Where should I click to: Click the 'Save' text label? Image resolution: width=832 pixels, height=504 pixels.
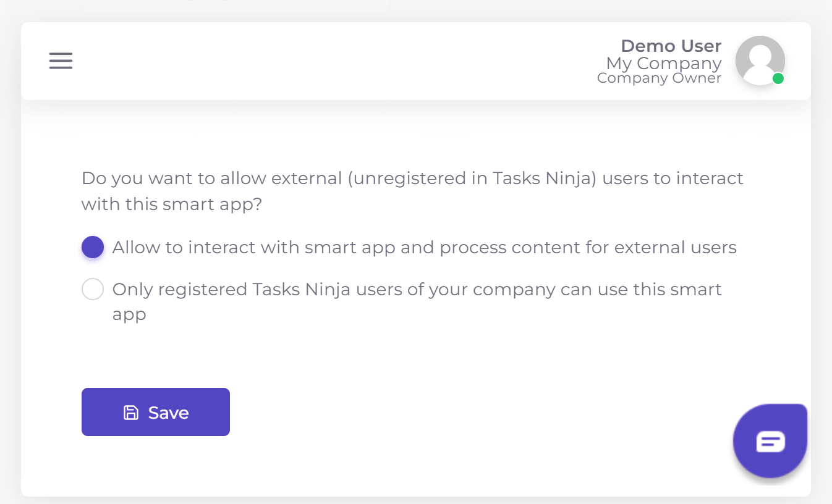(x=169, y=413)
